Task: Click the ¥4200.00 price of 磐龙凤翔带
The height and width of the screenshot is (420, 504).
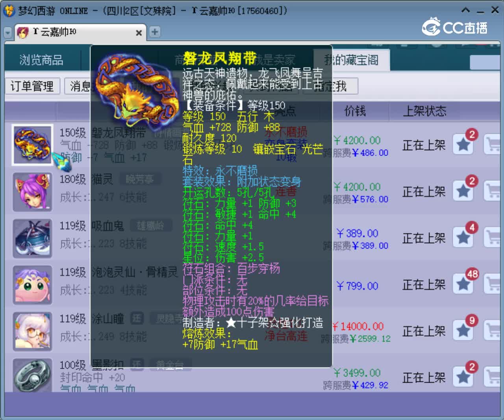Action: (x=357, y=140)
